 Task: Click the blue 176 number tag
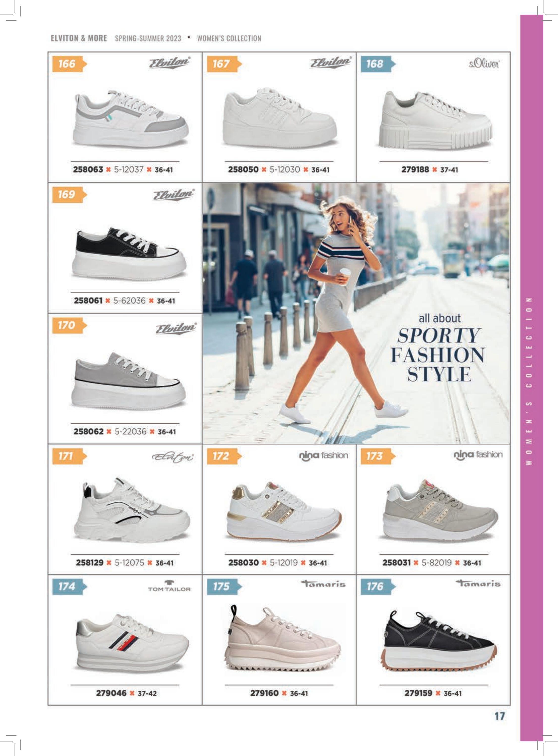click(378, 586)
